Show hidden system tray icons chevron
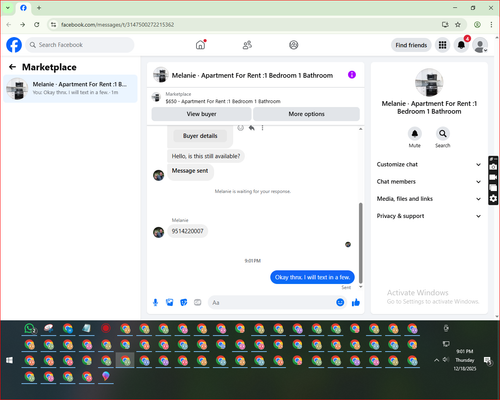Viewport: 500px width, 400px height. pos(436,360)
